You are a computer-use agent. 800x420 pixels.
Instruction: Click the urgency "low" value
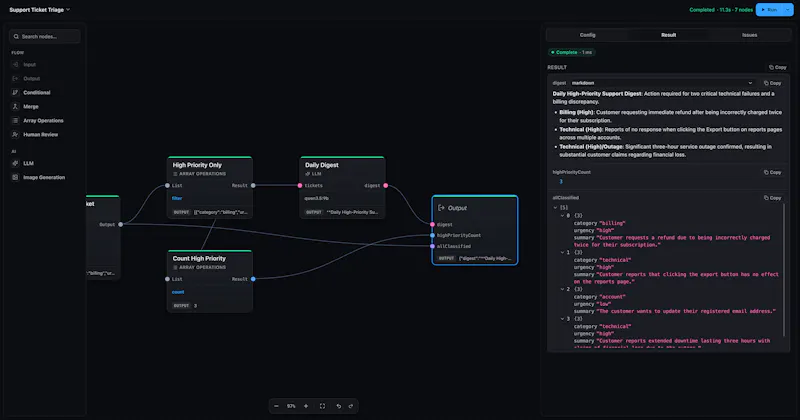click(605, 304)
